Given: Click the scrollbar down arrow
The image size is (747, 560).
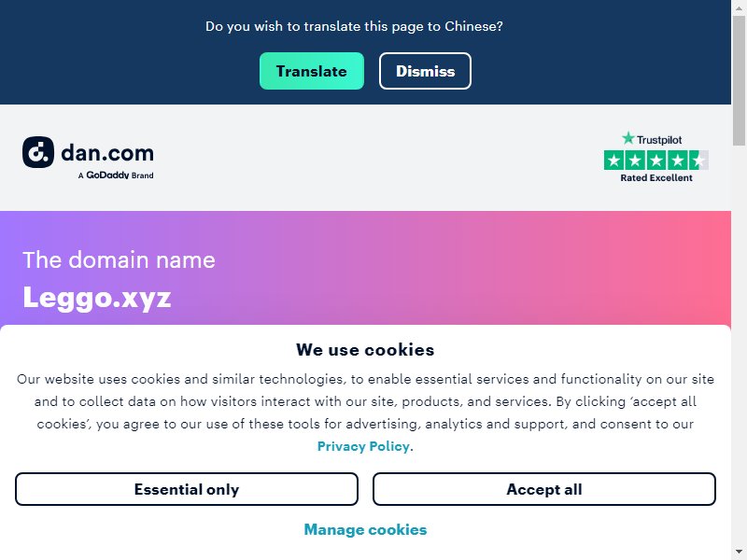Looking at the screenshot, I should pyautogui.click(x=739, y=553).
